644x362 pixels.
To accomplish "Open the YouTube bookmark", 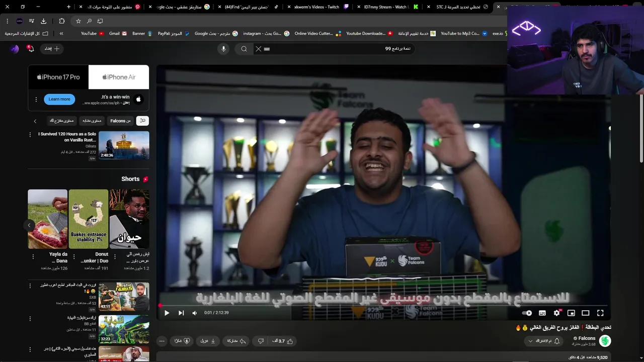I will click(93, 33).
